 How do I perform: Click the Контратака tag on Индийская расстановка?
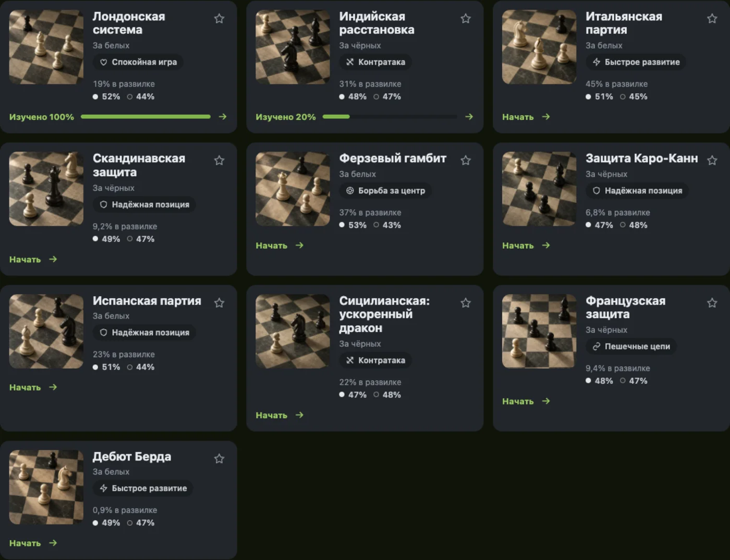375,62
